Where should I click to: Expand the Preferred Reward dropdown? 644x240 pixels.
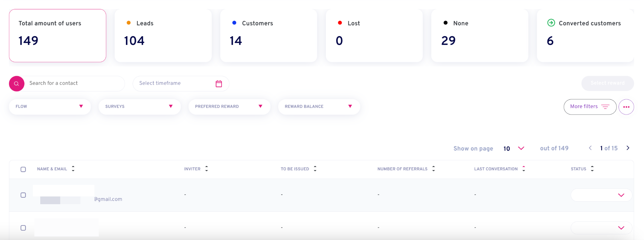tap(229, 106)
